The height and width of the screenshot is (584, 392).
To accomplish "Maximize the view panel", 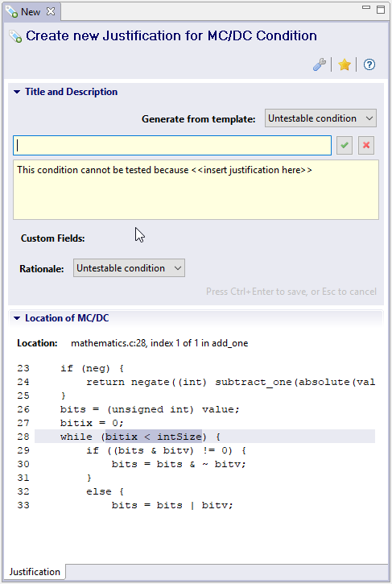I will point(381,10).
